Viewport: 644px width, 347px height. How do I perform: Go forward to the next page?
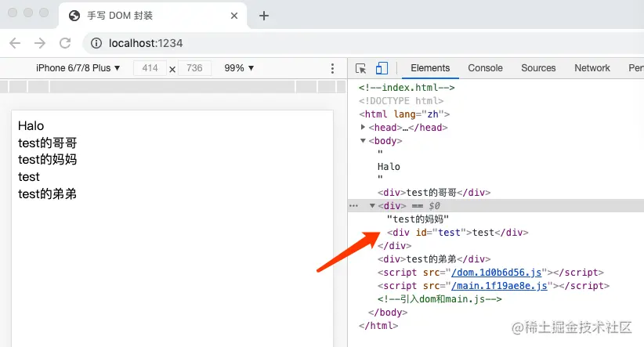click(40, 43)
